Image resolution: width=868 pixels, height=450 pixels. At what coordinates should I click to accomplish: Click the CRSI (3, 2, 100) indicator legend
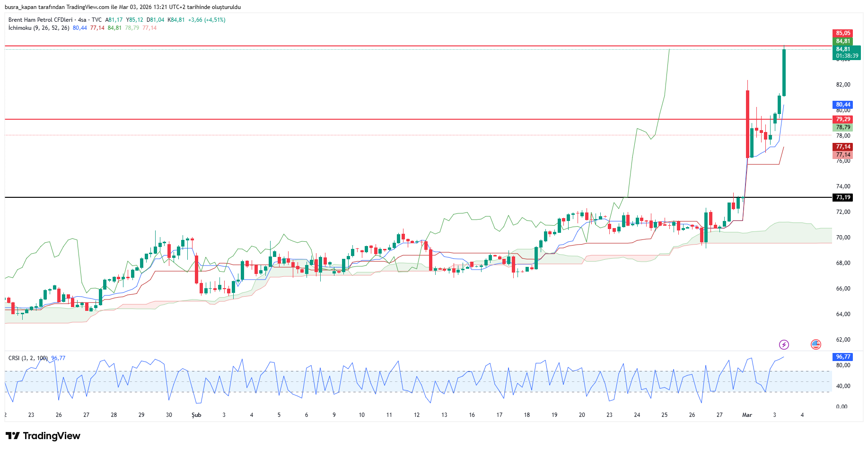28,358
